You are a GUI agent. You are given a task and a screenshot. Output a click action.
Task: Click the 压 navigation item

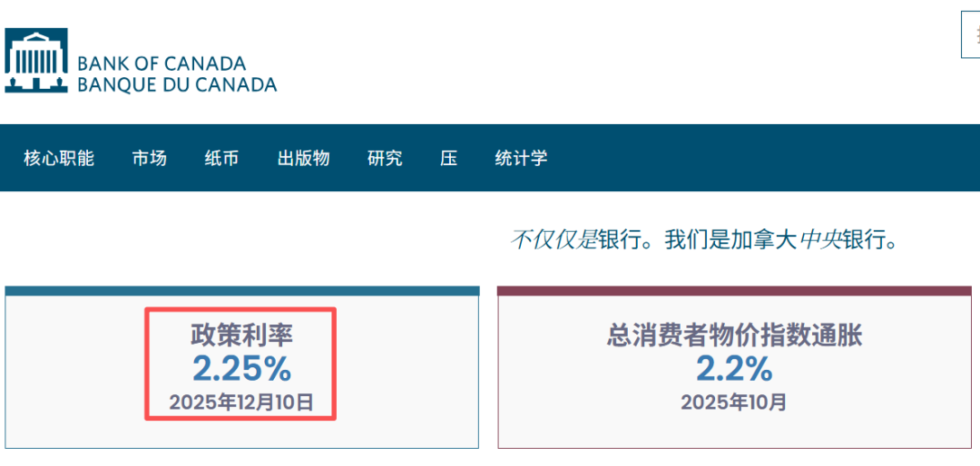[x=448, y=158]
